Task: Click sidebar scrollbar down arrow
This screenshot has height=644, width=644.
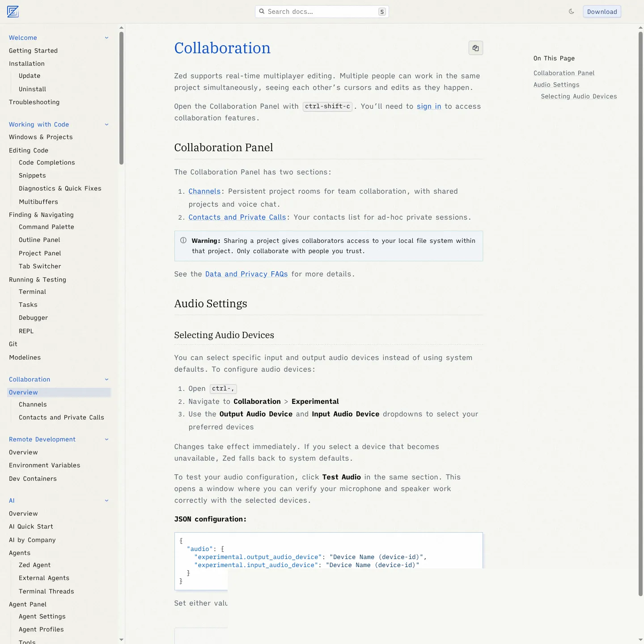Action: pos(121,640)
